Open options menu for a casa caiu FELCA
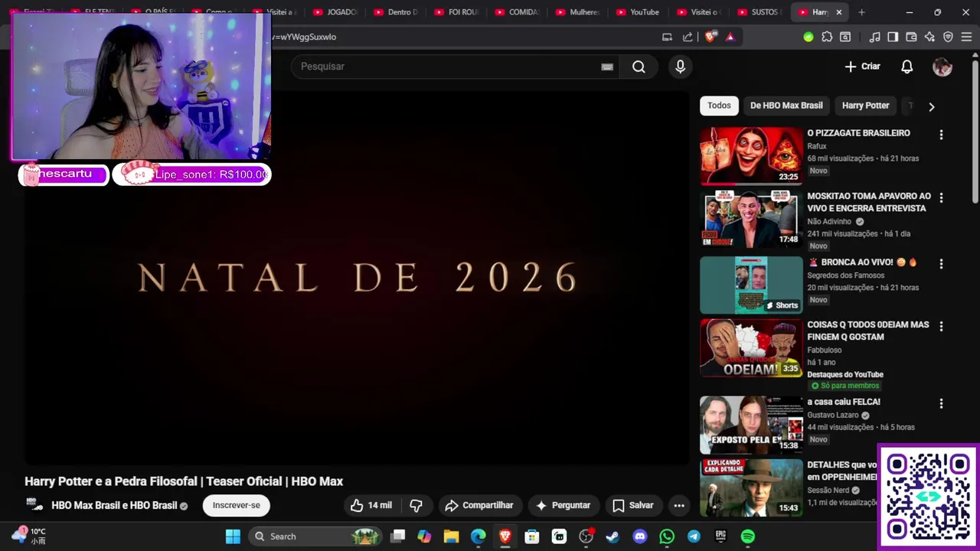This screenshot has width=980, height=551. 941,403
